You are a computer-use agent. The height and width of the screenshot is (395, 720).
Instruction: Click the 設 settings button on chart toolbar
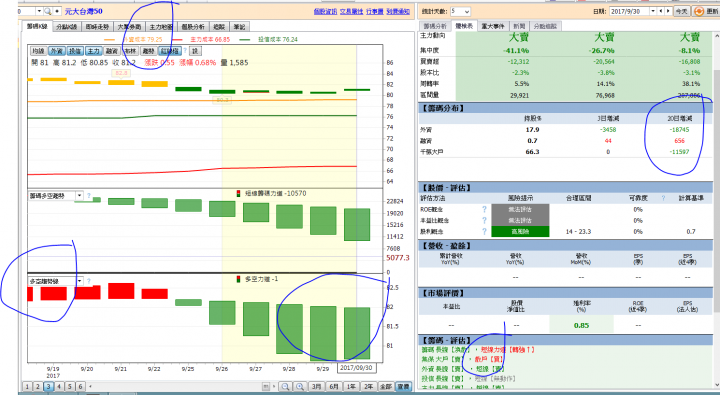click(195, 51)
